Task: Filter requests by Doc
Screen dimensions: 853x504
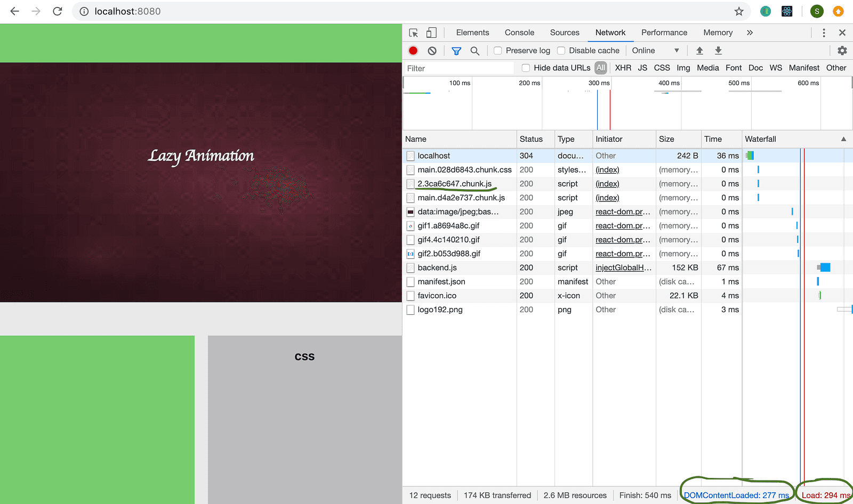Action: (755, 68)
